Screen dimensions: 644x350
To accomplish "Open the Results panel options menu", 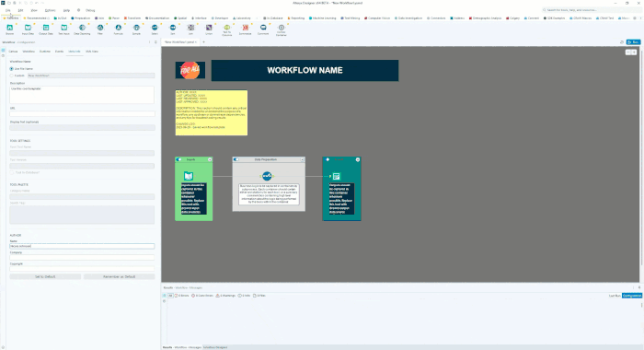I will [x=633, y=287].
